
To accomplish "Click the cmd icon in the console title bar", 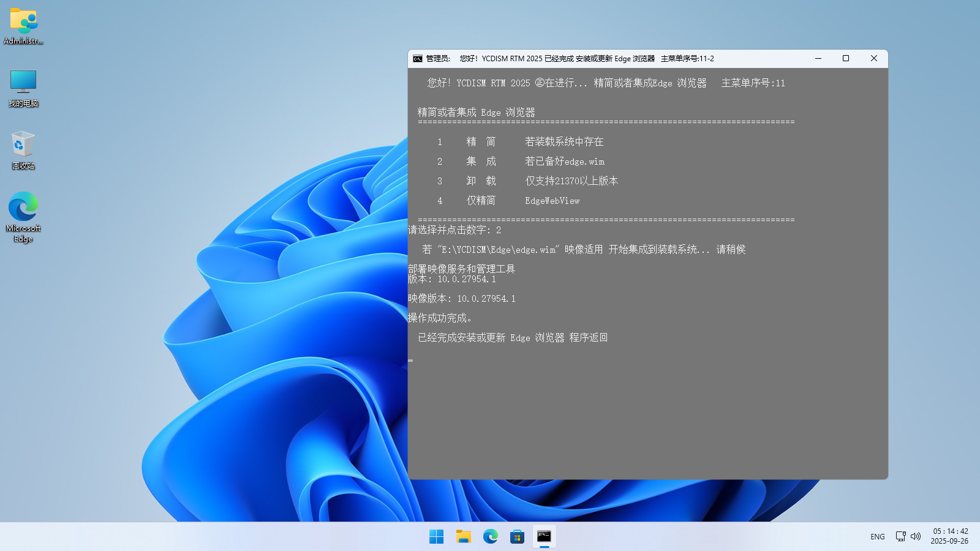I will tap(418, 59).
